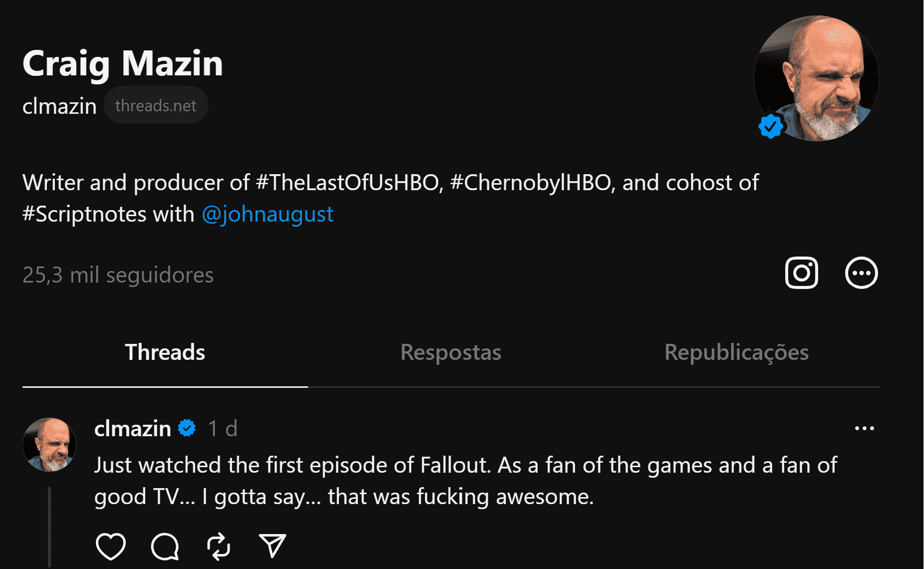Switch to the Republicações tab
924x569 pixels.
coord(736,352)
